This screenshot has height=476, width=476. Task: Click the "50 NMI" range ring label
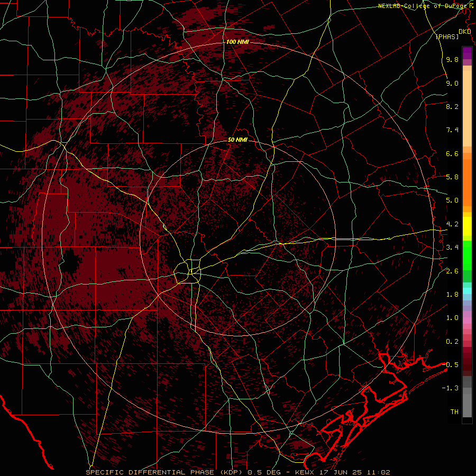pos(237,140)
